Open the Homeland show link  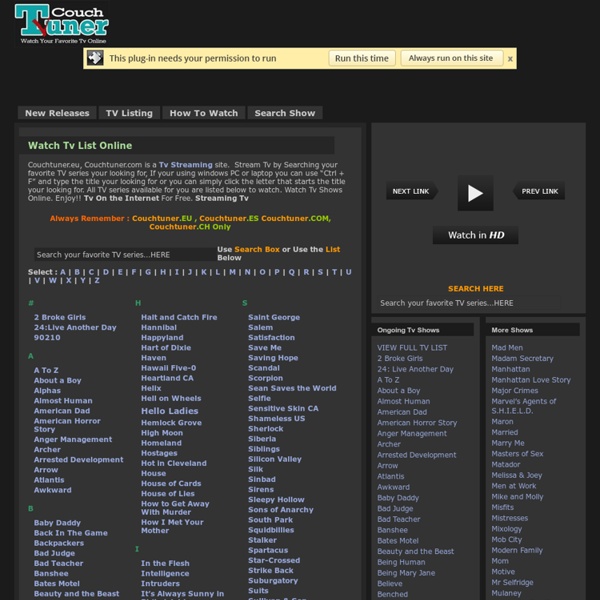(x=161, y=443)
